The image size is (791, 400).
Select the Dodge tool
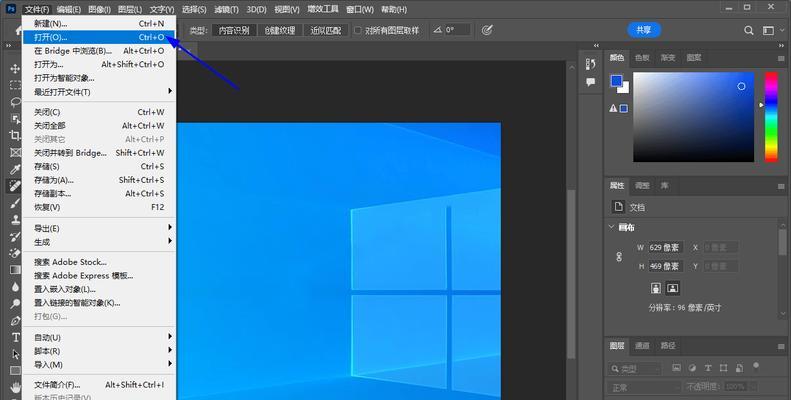pos(15,303)
